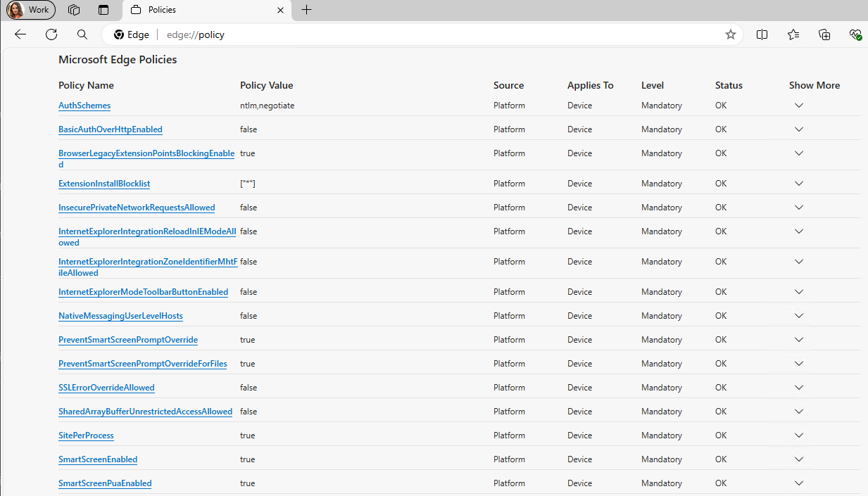Open the NativeMessagingUserLevelHosts link
This screenshot has width=868, height=496.
[120, 316]
